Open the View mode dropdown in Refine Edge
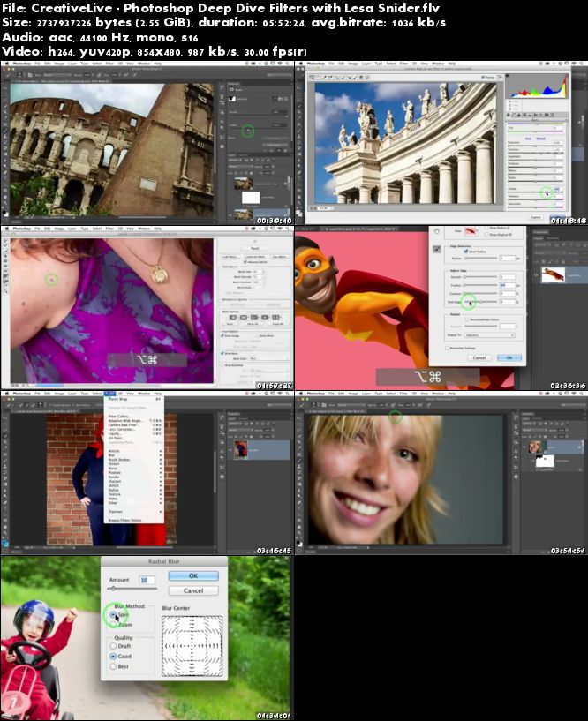This screenshot has width=588, height=721. coord(472,231)
